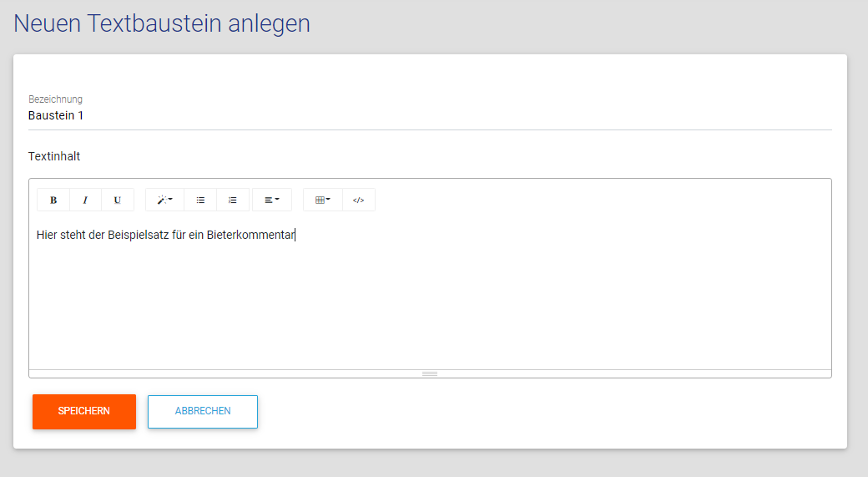Enable underline formatting in toolbar
Viewport: 868px width, 477px height.
[118, 200]
